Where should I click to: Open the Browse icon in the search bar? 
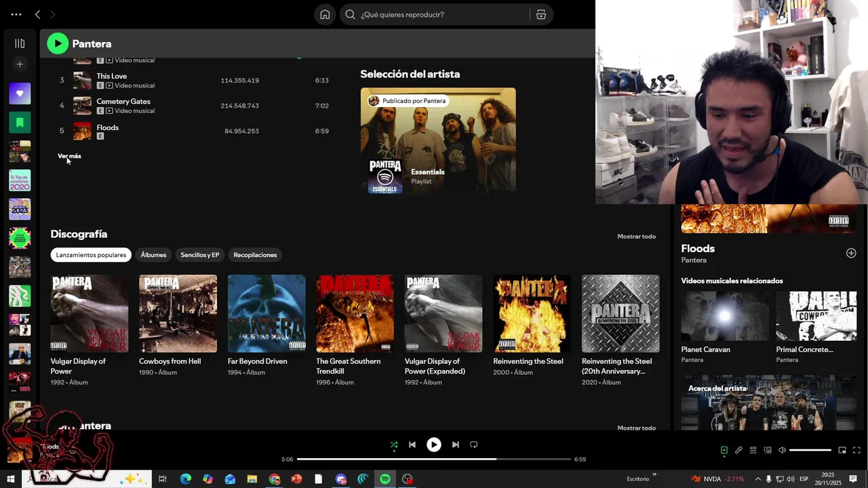point(540,14)
